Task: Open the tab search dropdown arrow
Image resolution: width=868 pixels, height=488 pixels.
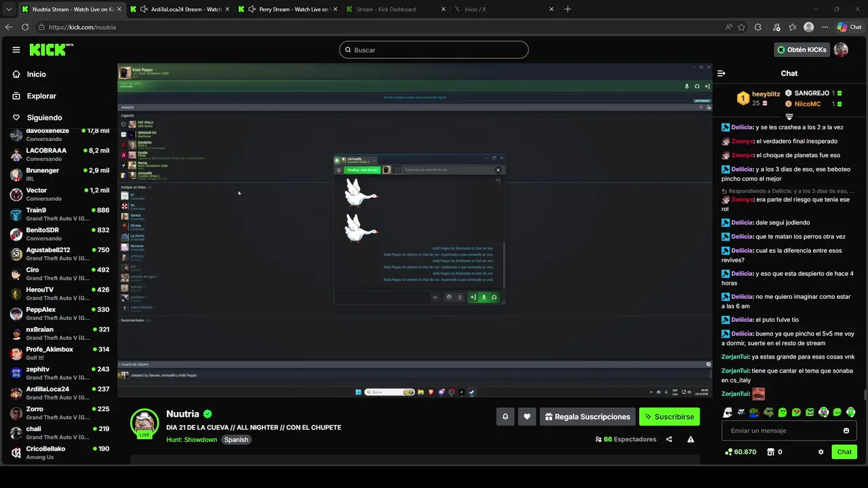Action: pyautogui.click(x=9, y=9)
